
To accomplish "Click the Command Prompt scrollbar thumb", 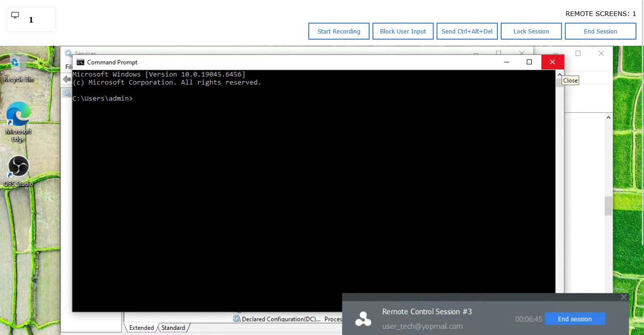I will pyautogui.click(x=560, y=83).
